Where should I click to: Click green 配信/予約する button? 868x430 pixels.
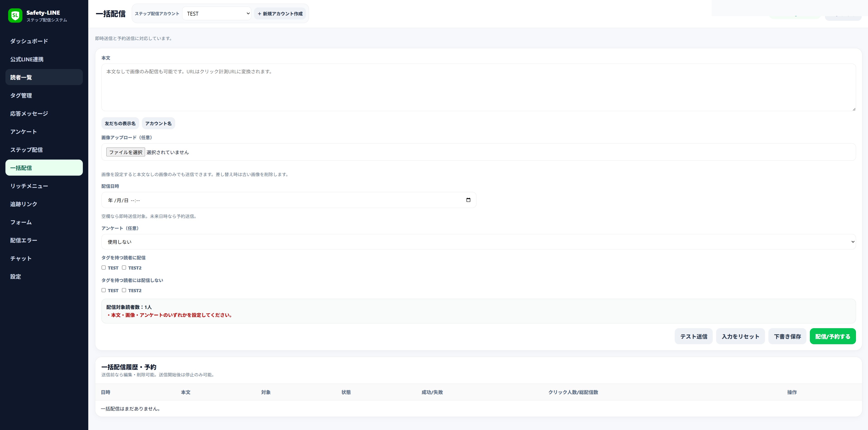833,336
